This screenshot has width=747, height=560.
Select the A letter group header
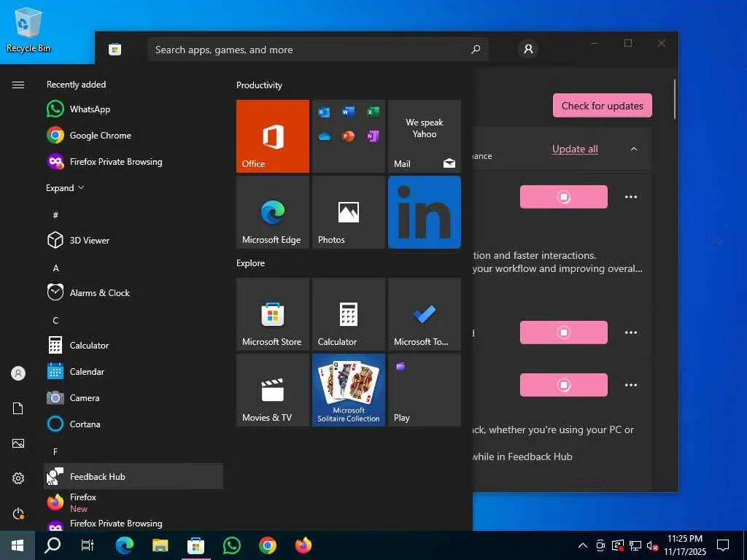tap(55, 268)
